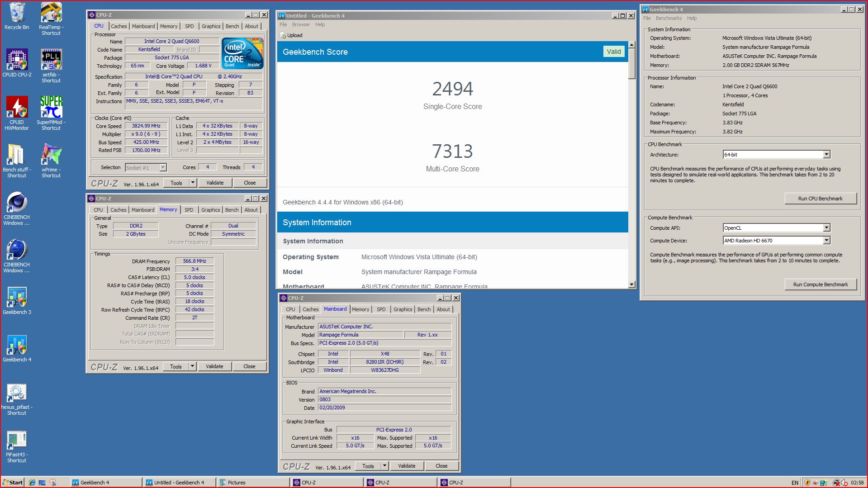This screenshot has height=488, width=868.
Task: Switch to Pictures taskbar item
Action: pos(252,483)
